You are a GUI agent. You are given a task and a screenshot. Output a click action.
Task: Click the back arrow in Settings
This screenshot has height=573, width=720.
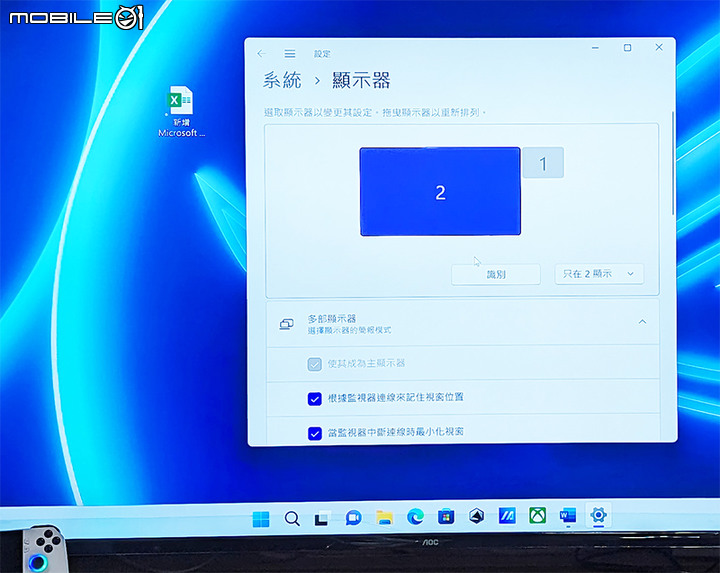click(262, 54)
